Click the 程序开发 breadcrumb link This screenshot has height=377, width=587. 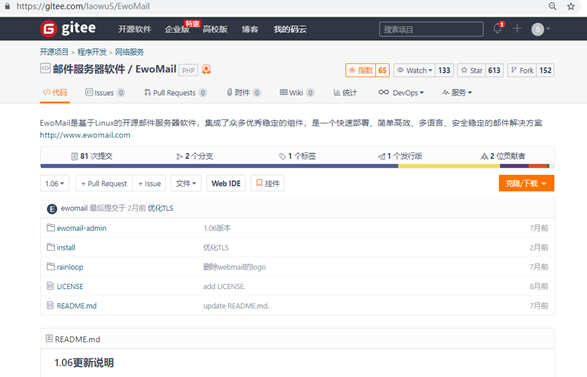point(92,52)
